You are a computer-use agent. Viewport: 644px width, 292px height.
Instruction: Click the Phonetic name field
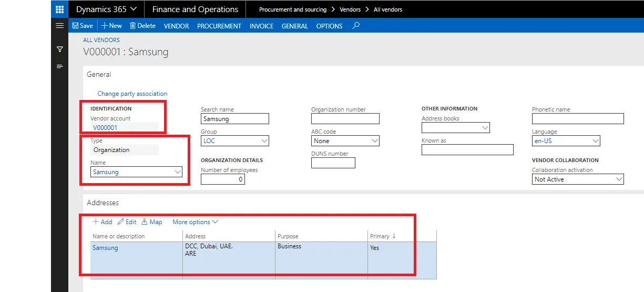pos(578,119)
